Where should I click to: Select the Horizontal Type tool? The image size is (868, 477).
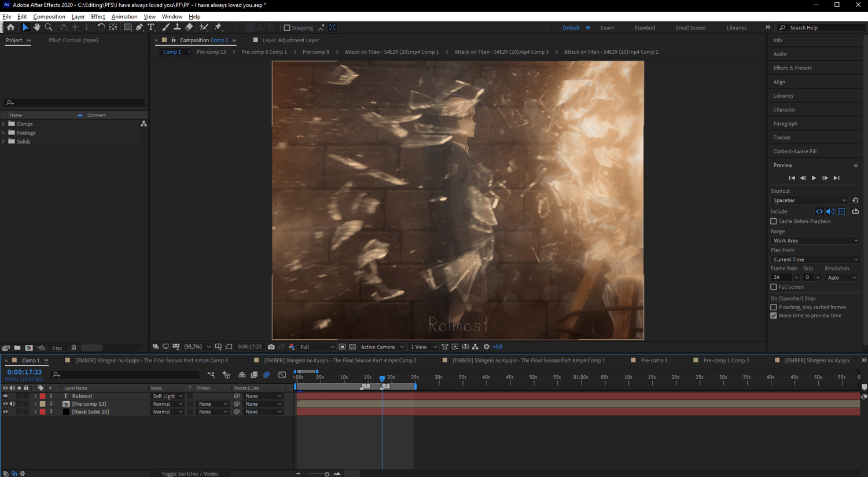[151, 27]
